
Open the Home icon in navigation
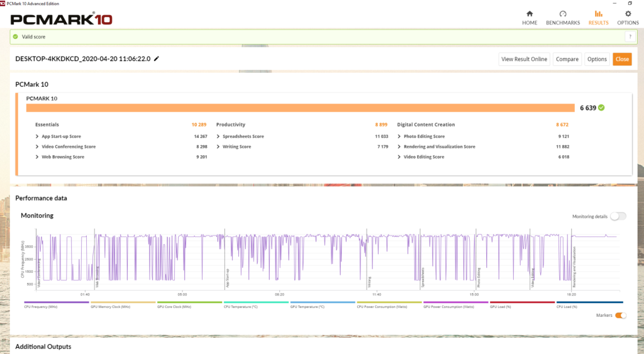tap(530, 14)
